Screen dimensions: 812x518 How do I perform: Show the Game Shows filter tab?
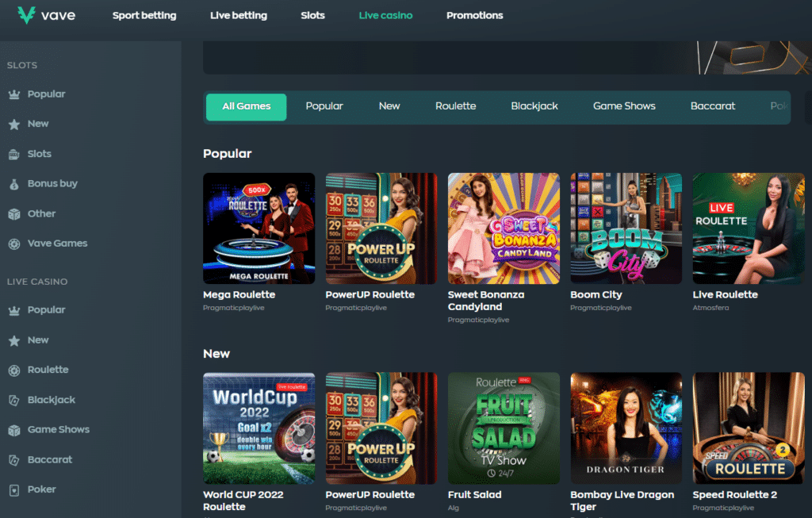tap(624, 106)
